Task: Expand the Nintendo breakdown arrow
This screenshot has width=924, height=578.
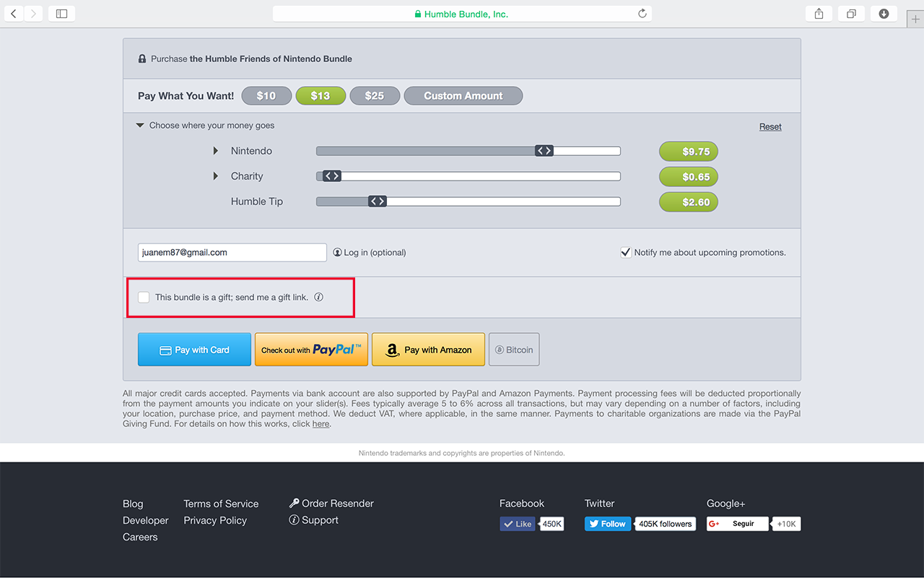Action: pos(215,151)
